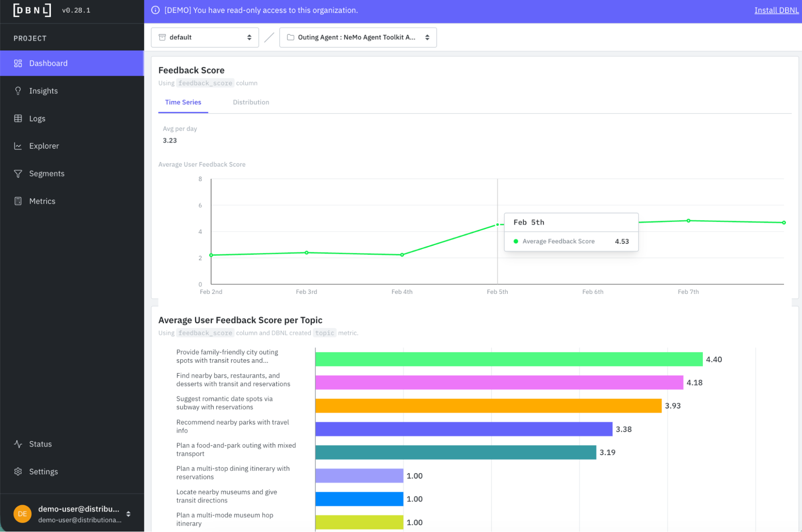Click the green 4.40 family-friendly outing bar

tap(508, 359)
